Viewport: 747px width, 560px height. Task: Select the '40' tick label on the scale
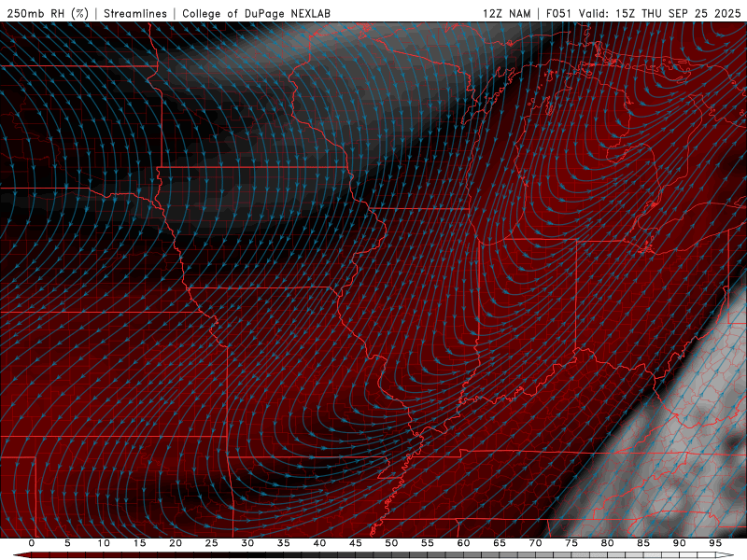tap(319, 543)
